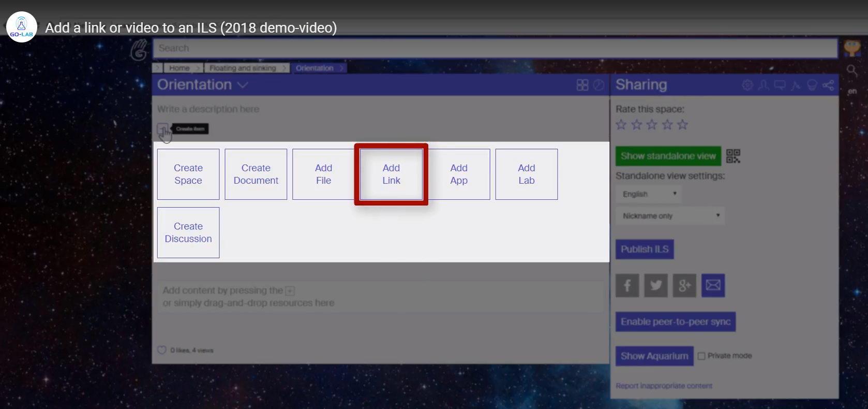Click the grid view icon in Orientation header
The height and width of the screenshot is (409, 868).
582,85
